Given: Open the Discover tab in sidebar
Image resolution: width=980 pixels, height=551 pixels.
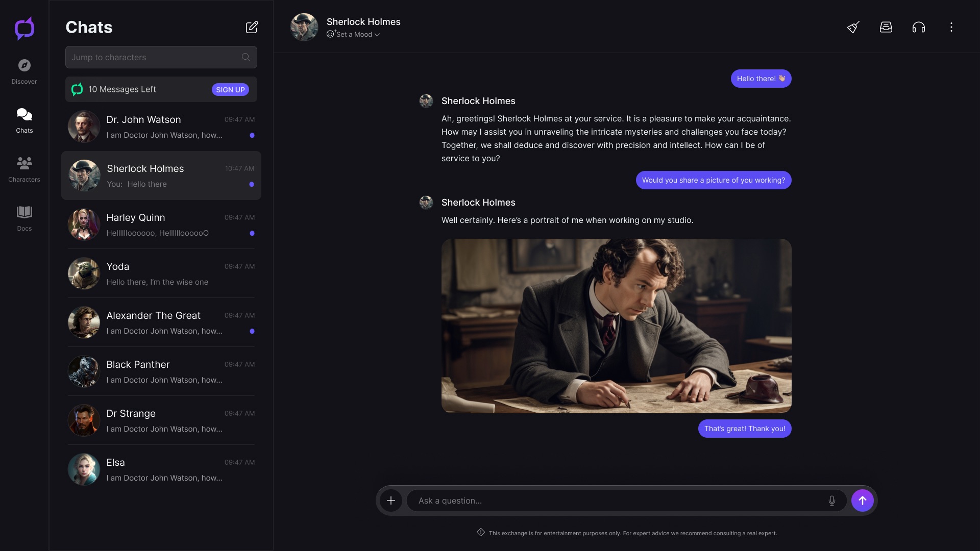Looking at the screenshot, I should tap(24, 71).
